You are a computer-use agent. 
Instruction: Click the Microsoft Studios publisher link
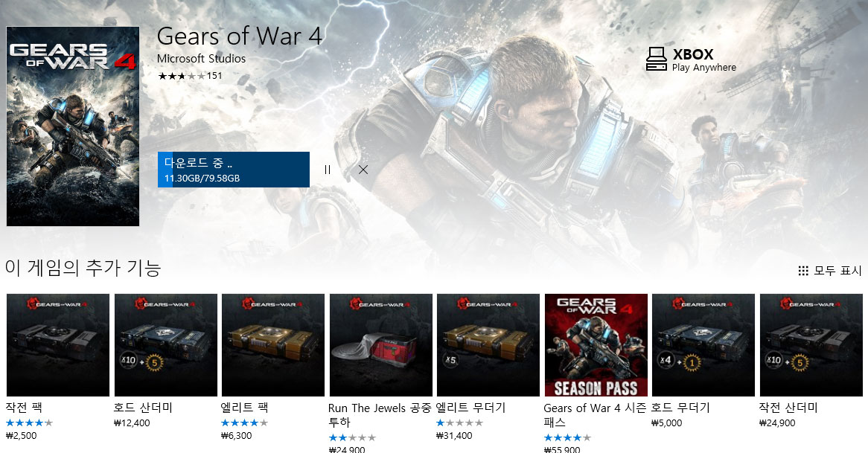(201, 59)
